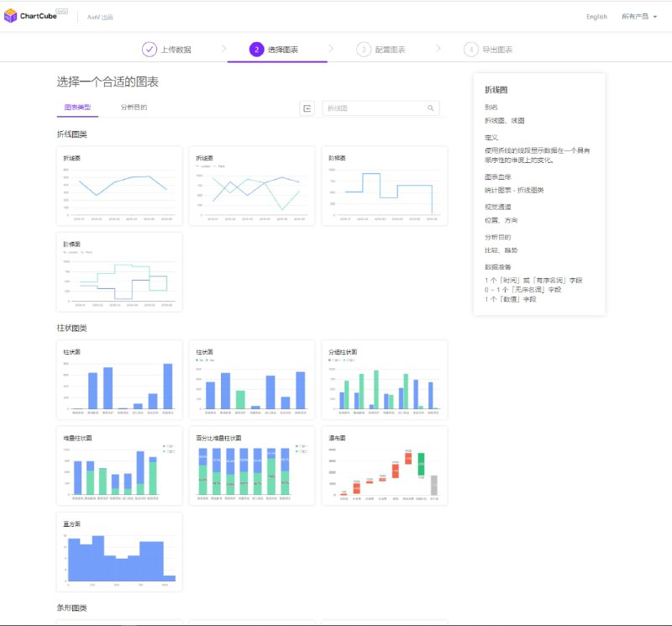Image resolution: width=672 pixels, height=626 pixels.
Task: Choose the single-series 阶梯图 step chart
Action: tap(385, 186)
